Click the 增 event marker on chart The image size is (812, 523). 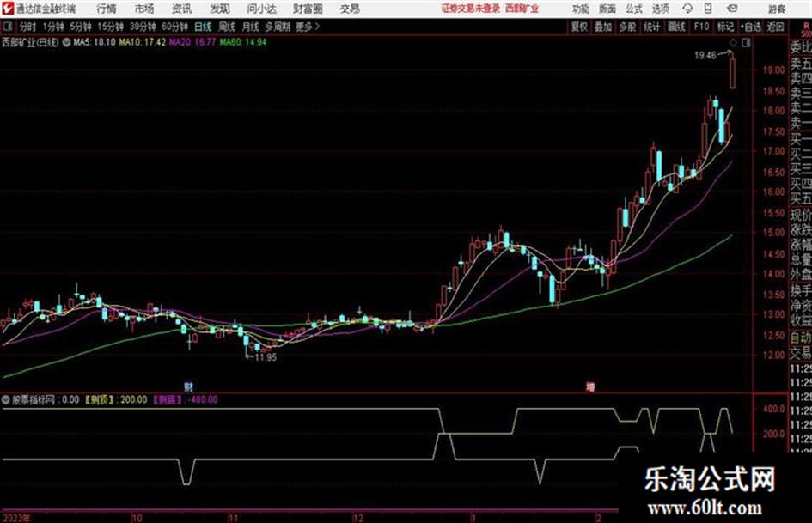(589, 386)
